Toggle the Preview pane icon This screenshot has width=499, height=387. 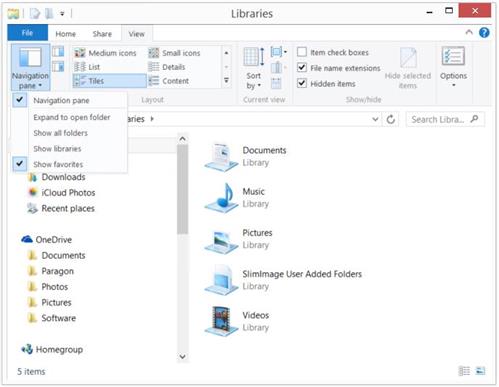coord(58,52)
